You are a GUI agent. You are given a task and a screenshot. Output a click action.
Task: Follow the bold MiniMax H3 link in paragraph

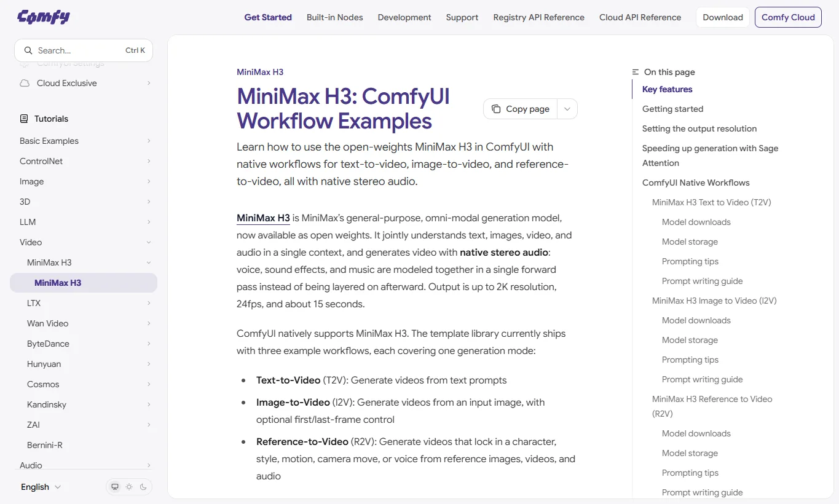263,218
